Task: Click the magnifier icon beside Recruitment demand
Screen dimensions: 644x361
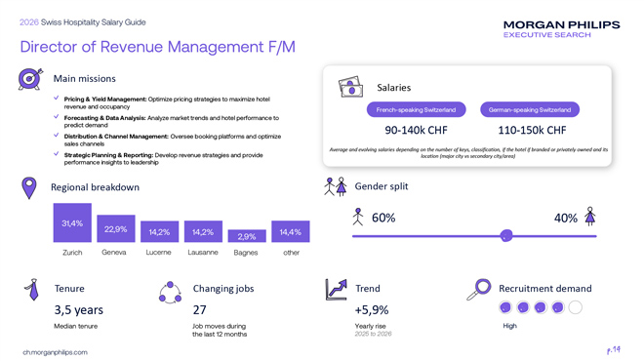Action: tap(479, 290)
